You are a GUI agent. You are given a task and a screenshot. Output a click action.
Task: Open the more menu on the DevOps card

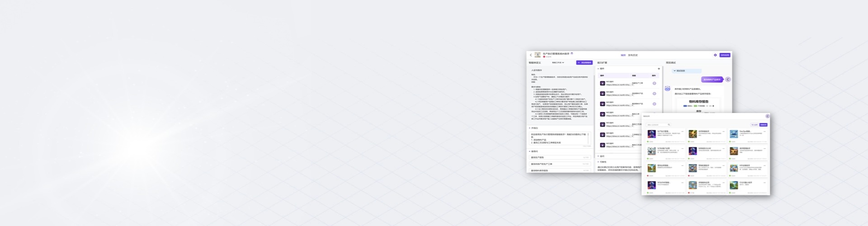[764, 132]
